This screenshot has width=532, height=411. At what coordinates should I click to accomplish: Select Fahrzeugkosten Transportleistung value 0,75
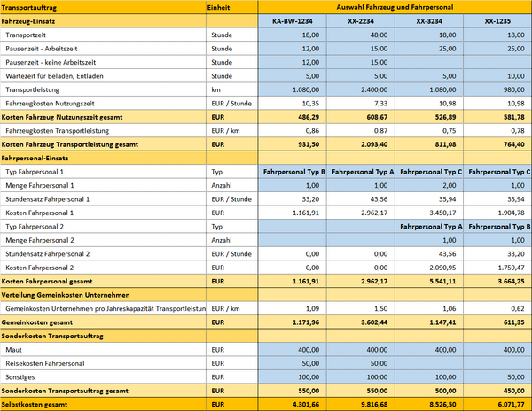pyautogui.click(x=429, y=131)
